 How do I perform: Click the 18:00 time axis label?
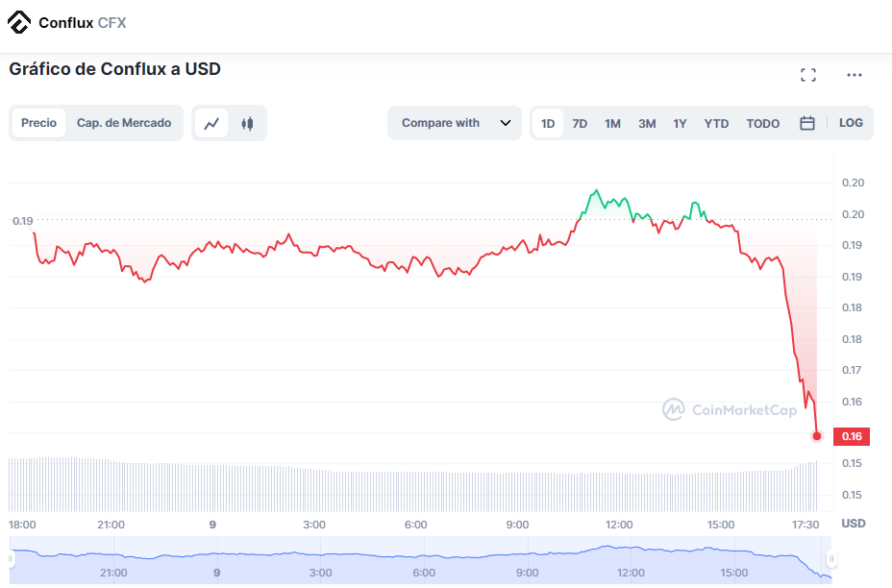(x=22, y=525)
